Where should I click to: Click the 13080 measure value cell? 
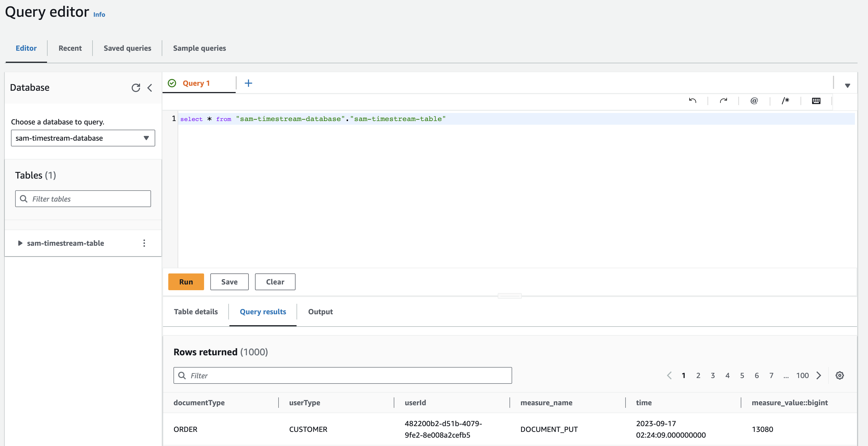coord(762,429)
